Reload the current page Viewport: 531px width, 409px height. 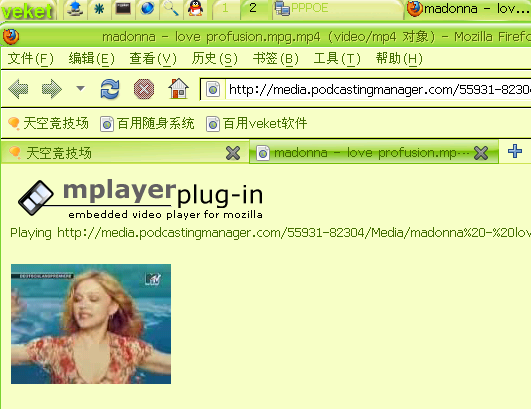coord(110,89)
